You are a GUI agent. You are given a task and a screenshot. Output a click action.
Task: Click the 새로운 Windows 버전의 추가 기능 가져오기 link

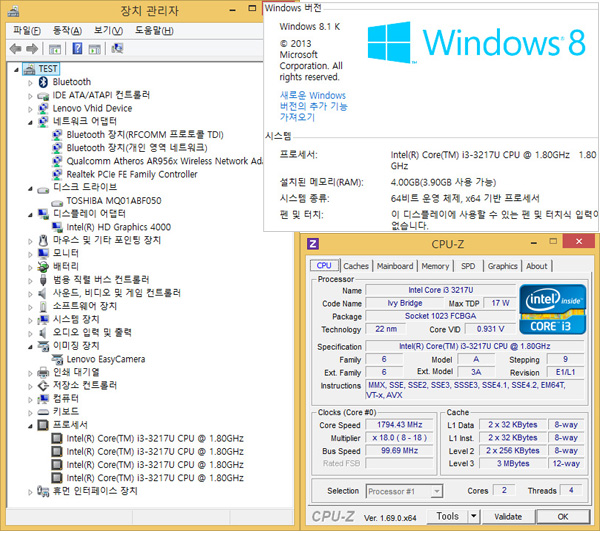pos(313,106)
